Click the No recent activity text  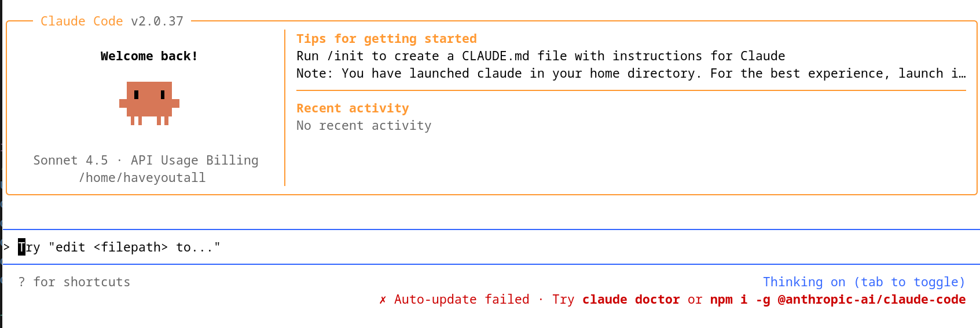click(x=364, y=126)
